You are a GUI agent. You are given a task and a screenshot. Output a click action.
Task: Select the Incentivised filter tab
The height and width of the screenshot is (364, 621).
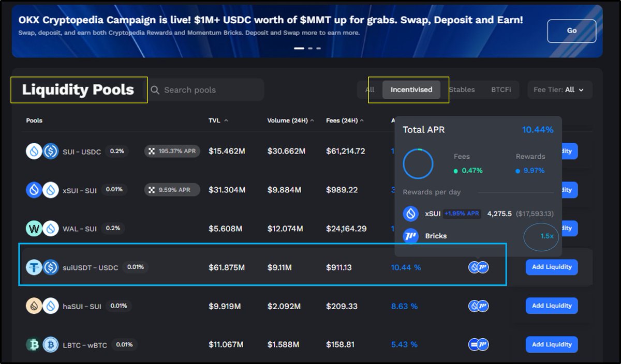click(x=411, y=89)
